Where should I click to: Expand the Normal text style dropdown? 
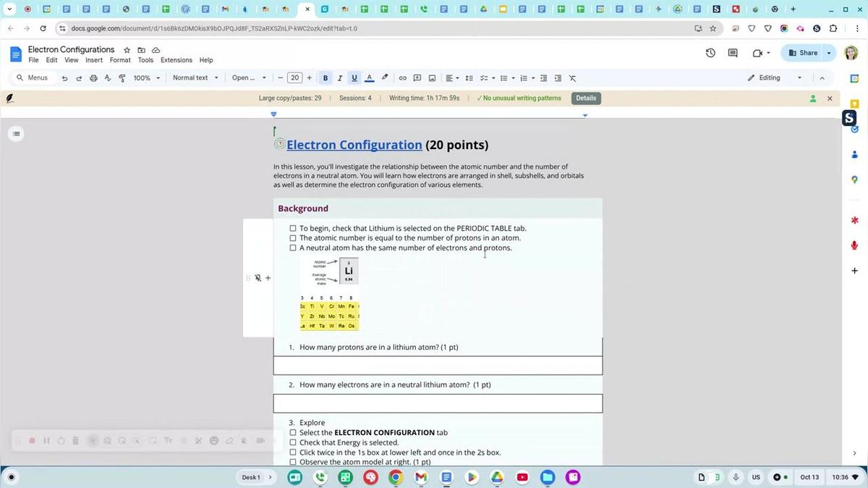click(195, 78)
